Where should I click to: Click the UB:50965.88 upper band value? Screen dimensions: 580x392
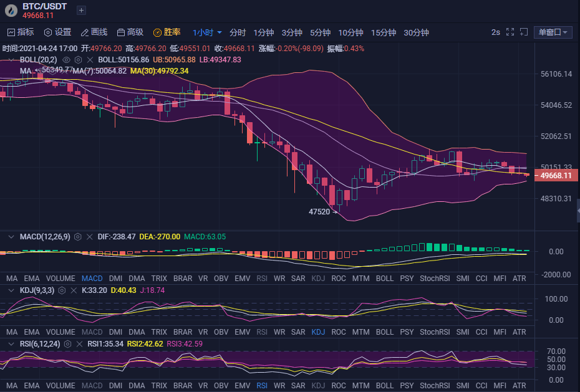[174, 60]
